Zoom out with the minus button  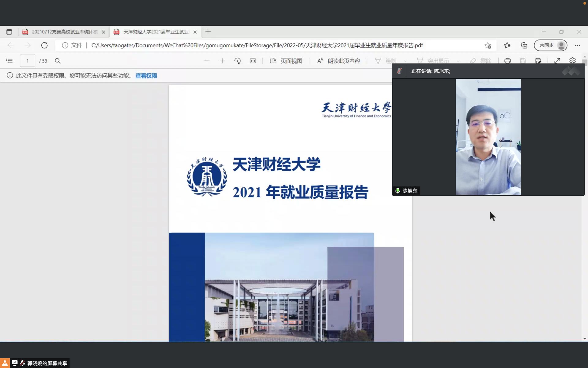click(207, 61)
